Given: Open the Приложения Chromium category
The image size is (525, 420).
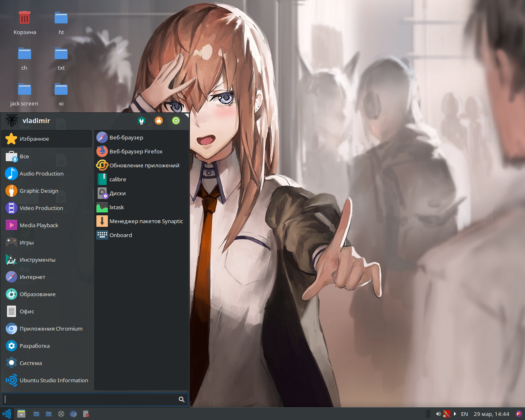Looking at the screenshot, I should (46, 329).
